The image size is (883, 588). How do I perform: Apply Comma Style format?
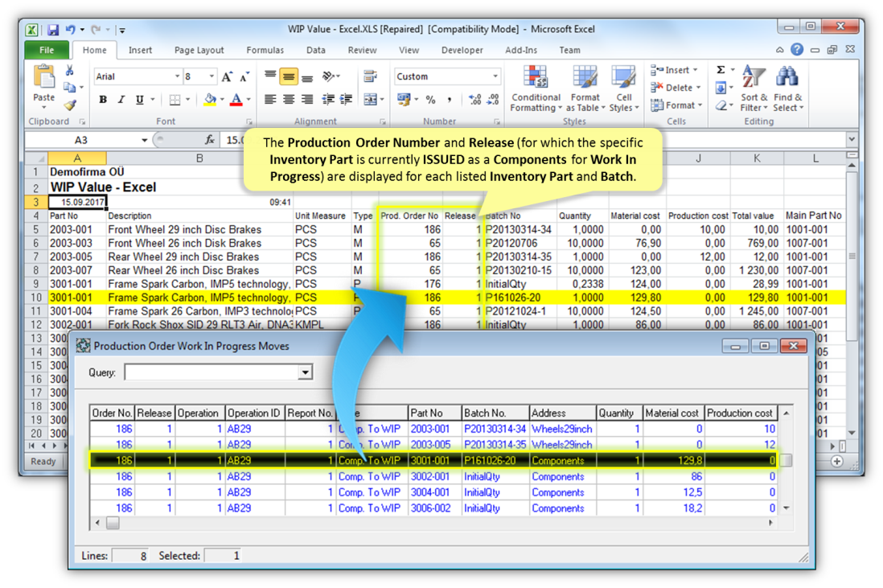point(450,101)
